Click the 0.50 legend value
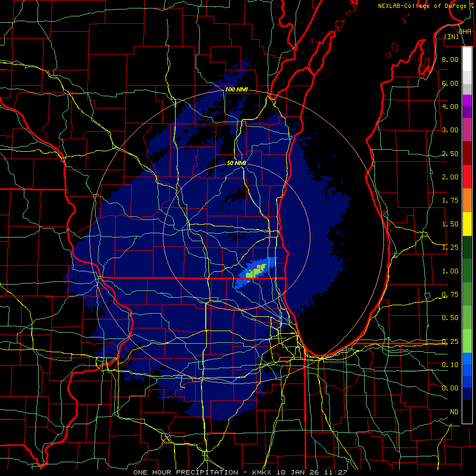 pyautogui.click(x=450, y=318)
